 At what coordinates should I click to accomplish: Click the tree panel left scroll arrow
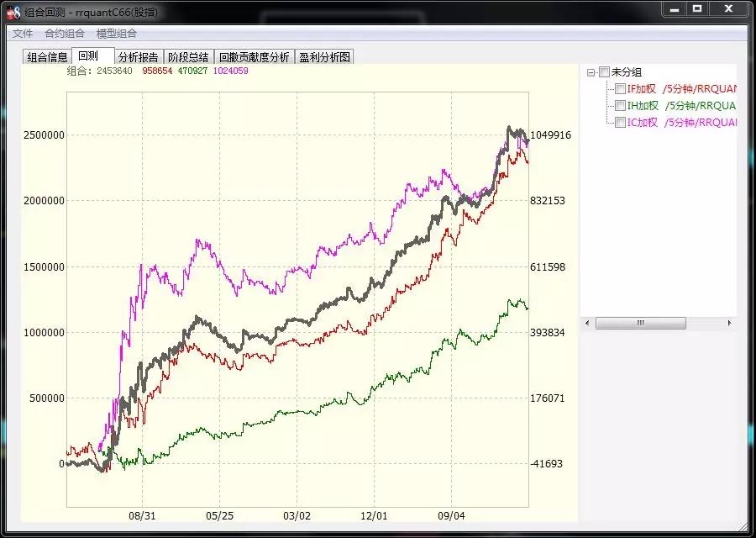coord(587,323)
